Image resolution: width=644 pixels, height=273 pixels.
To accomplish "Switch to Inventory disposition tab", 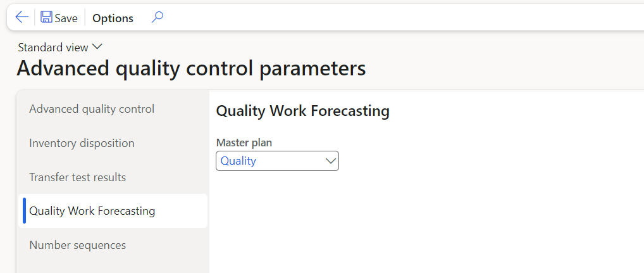I will (x=82, y=143).
